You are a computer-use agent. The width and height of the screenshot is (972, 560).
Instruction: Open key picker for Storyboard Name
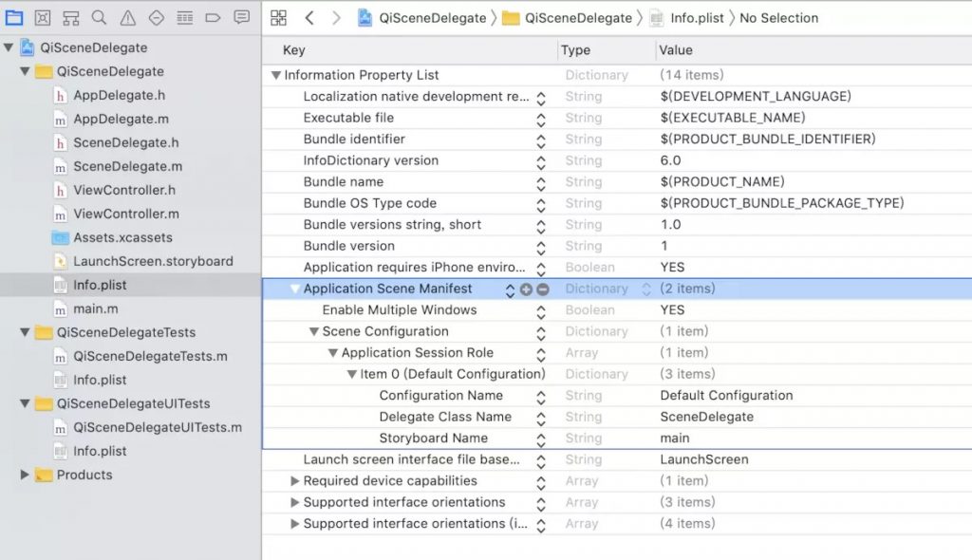coord(541,439)
